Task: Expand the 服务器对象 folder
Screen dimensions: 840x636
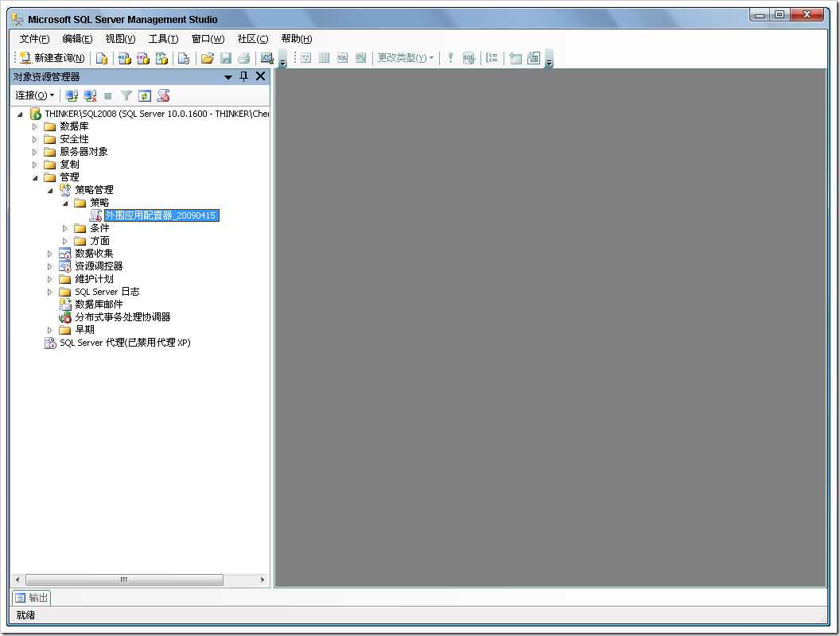Action: point(35,152)
